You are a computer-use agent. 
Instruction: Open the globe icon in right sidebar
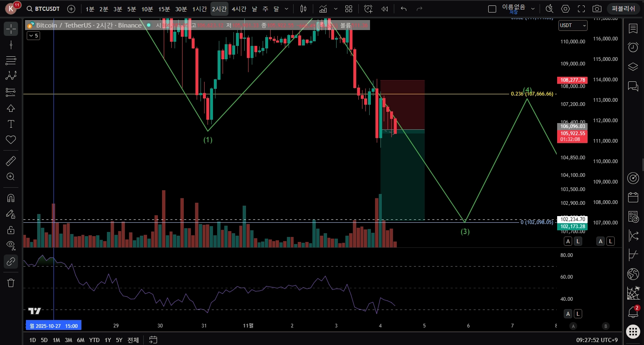click(x=633, y=274)
